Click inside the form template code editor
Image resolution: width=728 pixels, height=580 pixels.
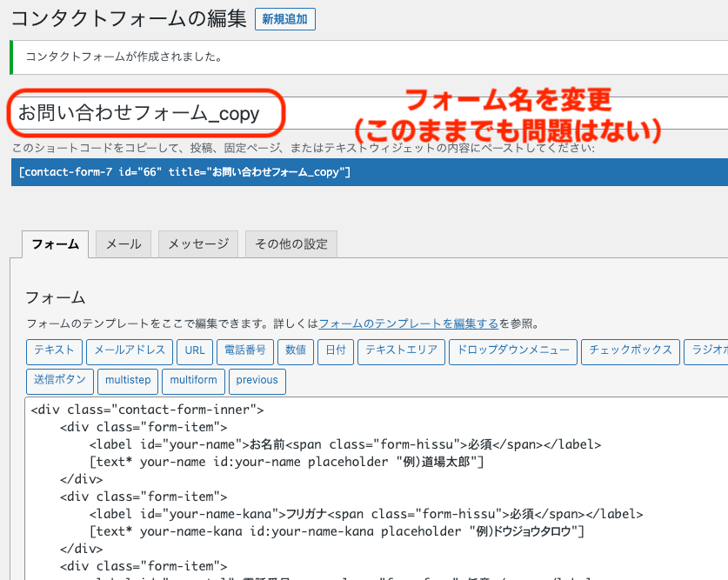pyautogui.click(x=376, y=488)
